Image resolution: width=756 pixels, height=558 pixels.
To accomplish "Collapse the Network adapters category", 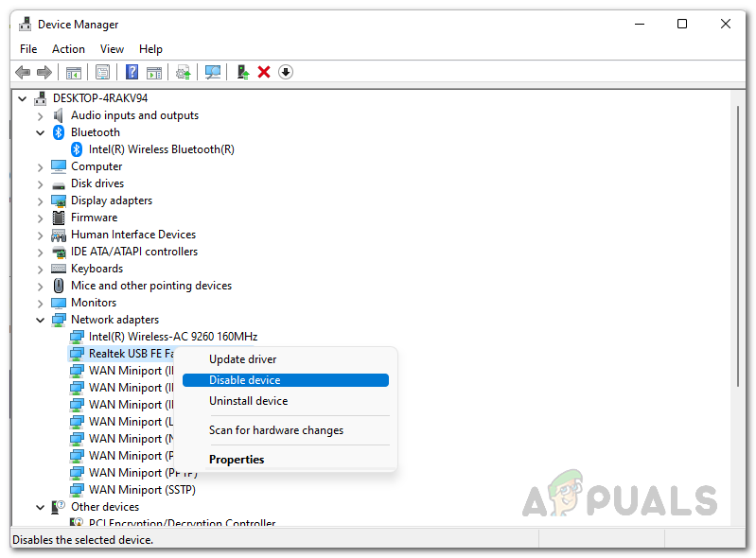I will pyautogui.click(x=40, y=320).
